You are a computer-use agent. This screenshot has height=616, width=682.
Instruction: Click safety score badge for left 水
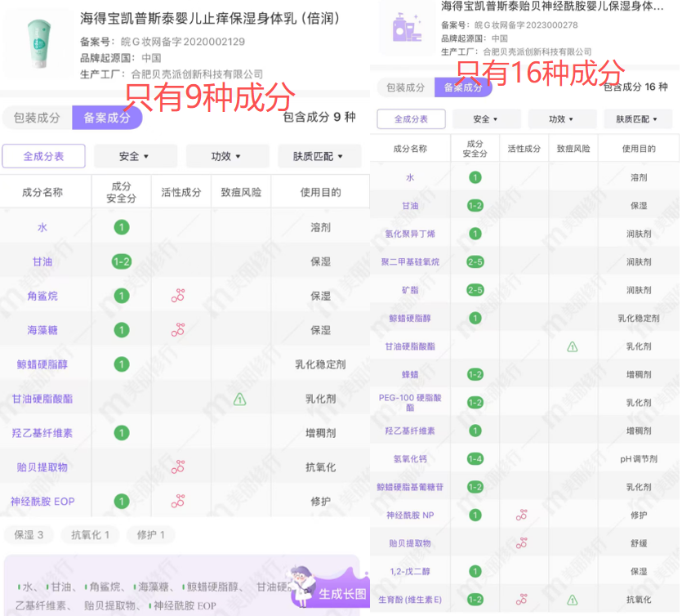click(x=122, y=227)
